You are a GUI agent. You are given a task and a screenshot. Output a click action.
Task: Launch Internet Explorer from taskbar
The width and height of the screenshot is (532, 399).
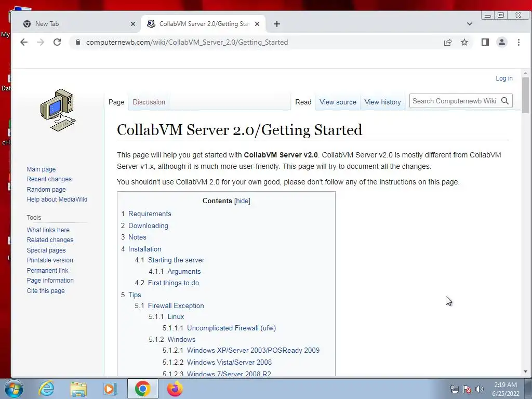(x=46, y=389)
